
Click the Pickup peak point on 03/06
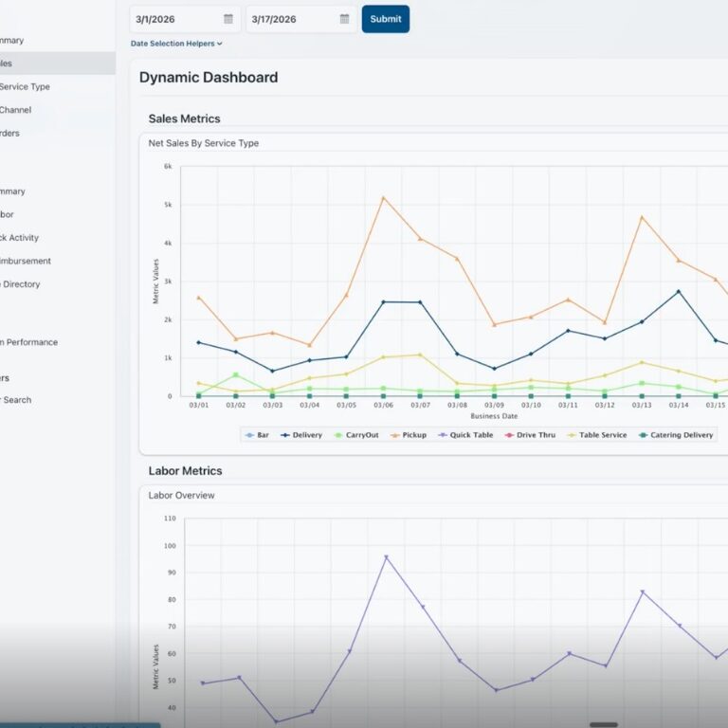[x=383, y=198]
